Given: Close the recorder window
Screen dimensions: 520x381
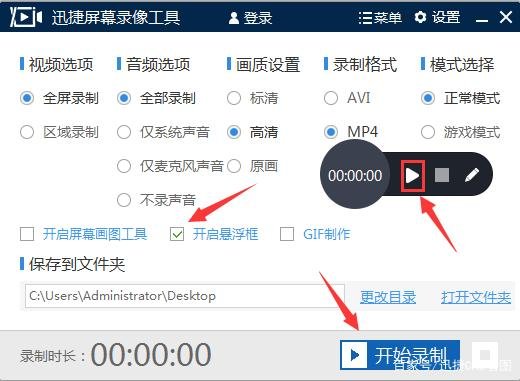Looking at the screenshot, I should [506, 17].
